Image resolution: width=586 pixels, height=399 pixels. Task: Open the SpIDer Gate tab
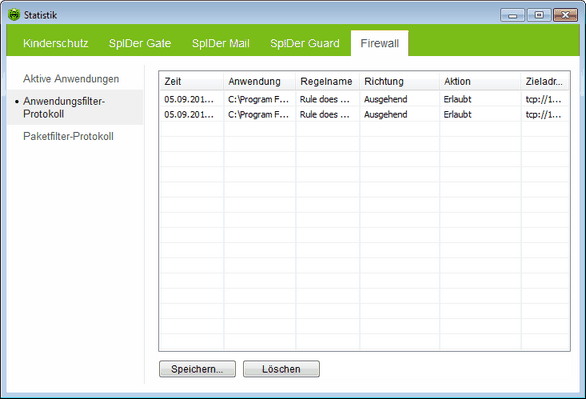(140, 43)
